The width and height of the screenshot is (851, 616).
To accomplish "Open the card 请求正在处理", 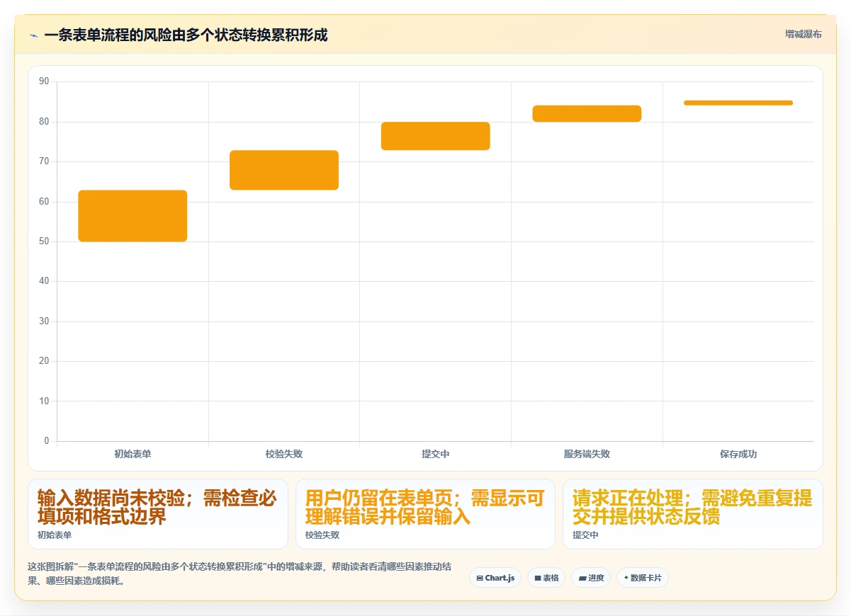I will coord(693,514).
